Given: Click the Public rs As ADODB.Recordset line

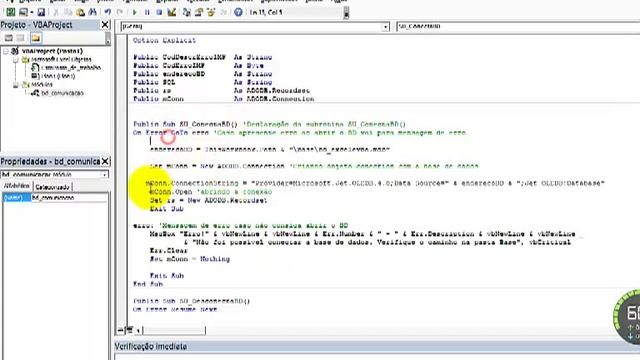Looking at the screenshot, I should coord(222,91).
